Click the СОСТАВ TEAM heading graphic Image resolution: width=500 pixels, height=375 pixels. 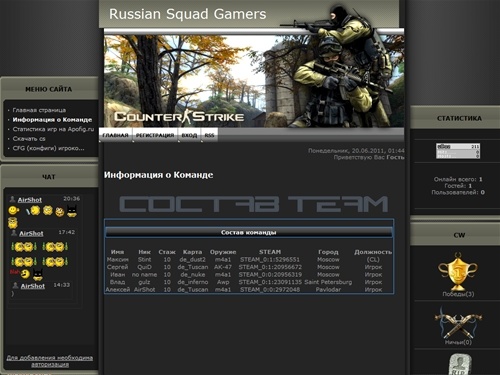click(254, 204)
